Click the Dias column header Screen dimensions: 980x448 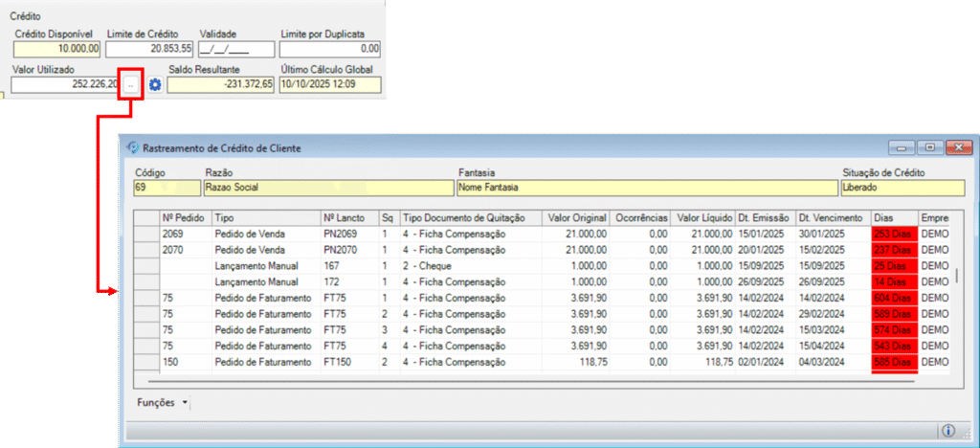tap(894, 217)
